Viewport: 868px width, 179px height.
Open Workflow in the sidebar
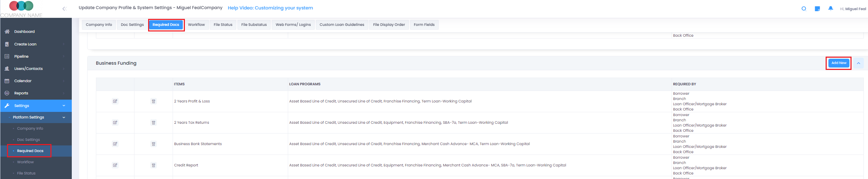[x=26, y=162]
